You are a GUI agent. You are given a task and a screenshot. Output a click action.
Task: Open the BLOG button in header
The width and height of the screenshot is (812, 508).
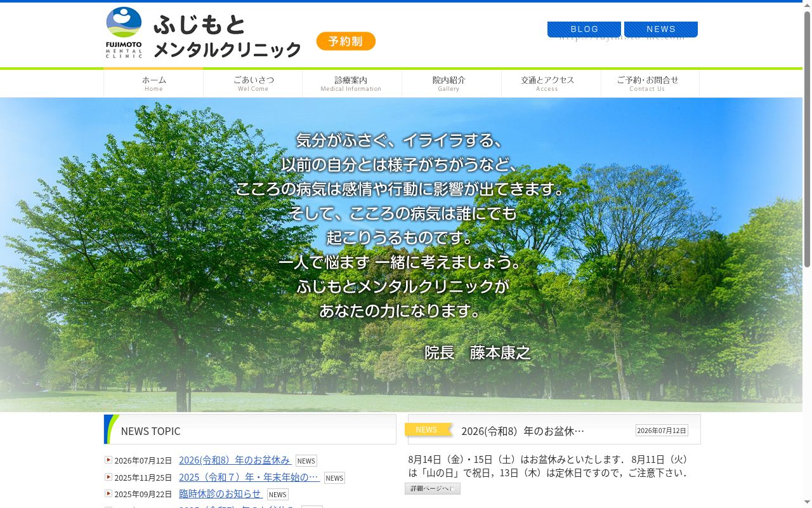(x=584, y=29)
